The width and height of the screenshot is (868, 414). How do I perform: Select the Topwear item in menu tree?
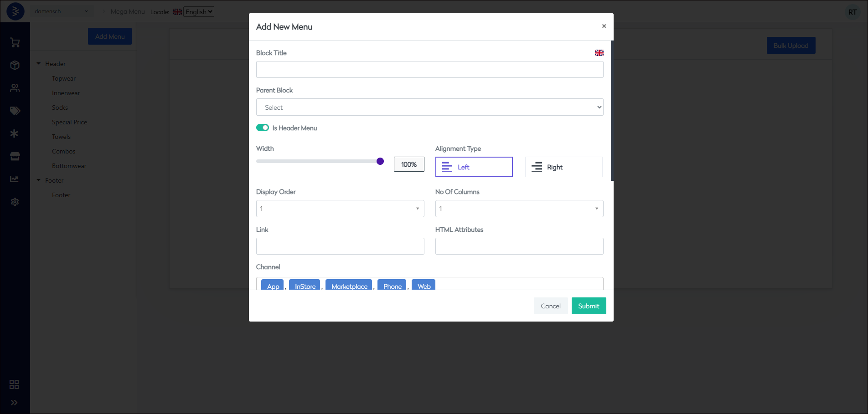tap(64, 78)
